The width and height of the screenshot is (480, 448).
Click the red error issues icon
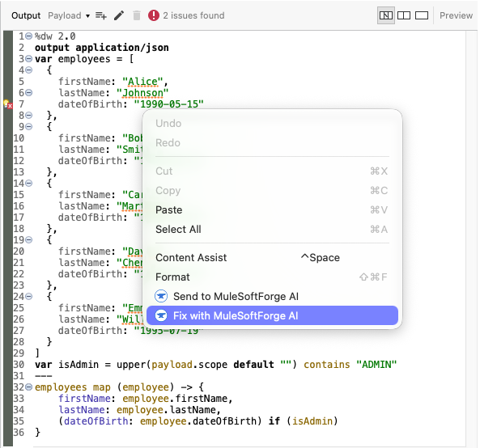click(154, 15)
